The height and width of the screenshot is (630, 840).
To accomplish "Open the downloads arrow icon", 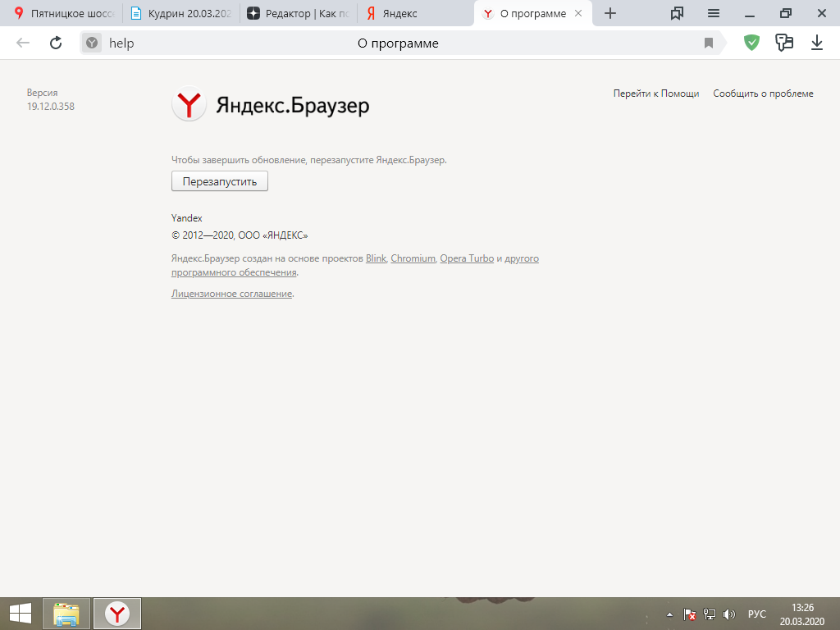I will [817, 43].
